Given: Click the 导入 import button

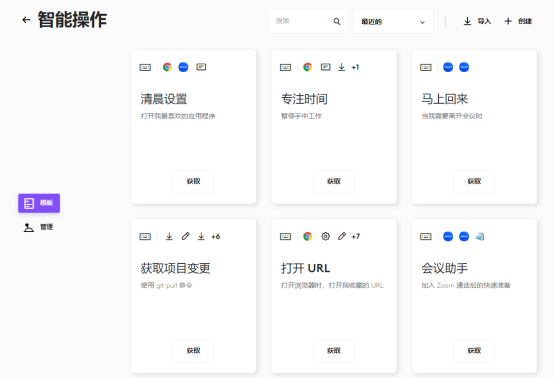Looking at the screenshot, I should point(477,21).
